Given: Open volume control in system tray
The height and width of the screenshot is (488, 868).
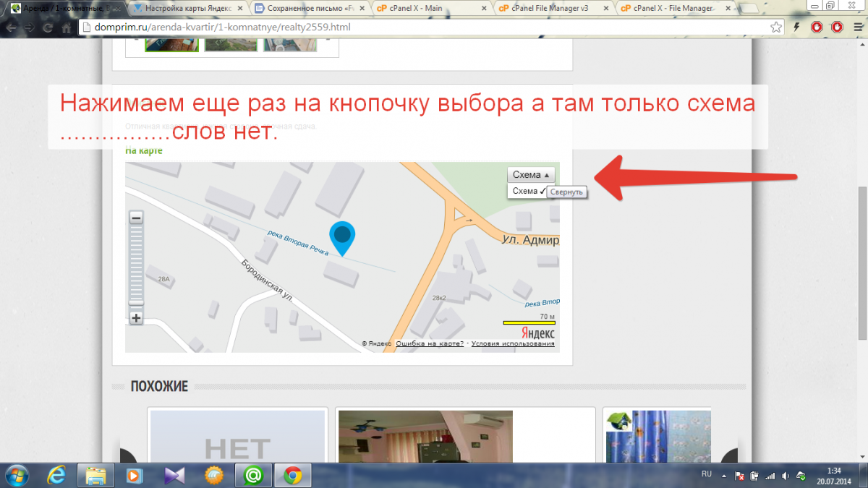Looking at the screenshot, I should (786, 475).
